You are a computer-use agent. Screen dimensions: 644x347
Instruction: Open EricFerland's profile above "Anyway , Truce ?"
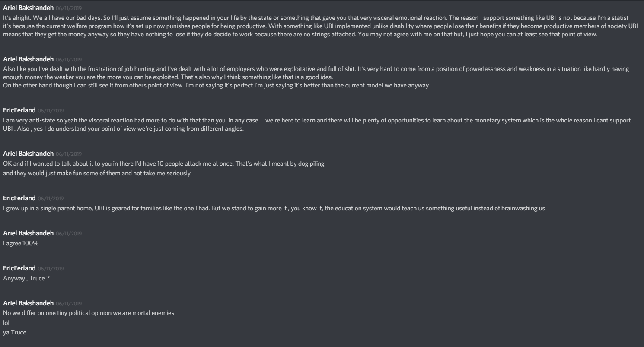click(x=19, y=268)
